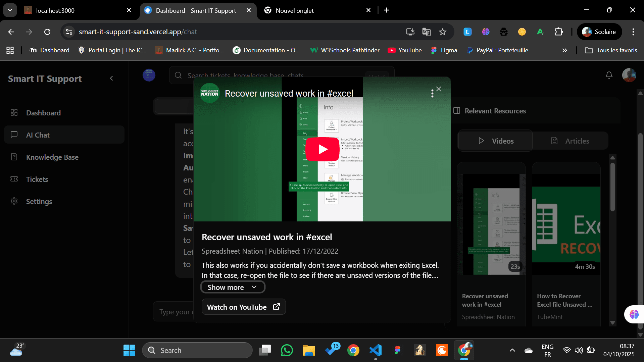Switch to the Nouvel onglet tab
This screenshot has width=644, height=362.
pyautogui.click(x=317, y=10)
